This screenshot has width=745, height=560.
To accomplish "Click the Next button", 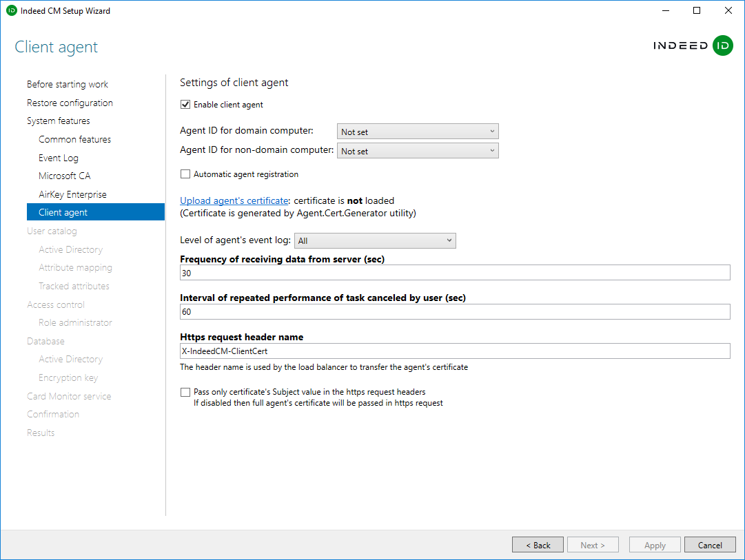I will [x=593, y=545].
